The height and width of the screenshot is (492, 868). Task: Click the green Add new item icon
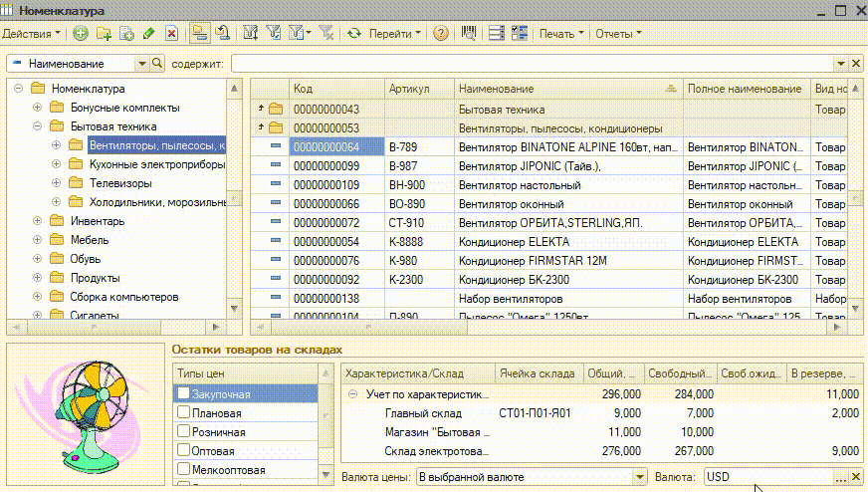coord(81,33)
